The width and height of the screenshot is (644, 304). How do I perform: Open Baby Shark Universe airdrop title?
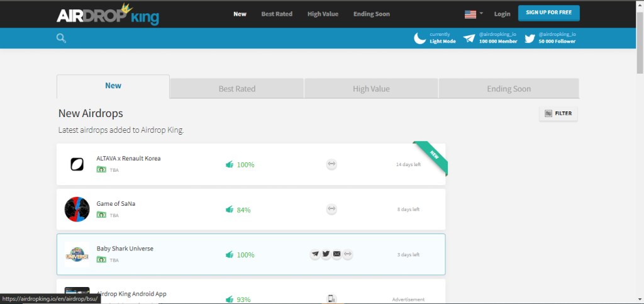pyautogui.click(x=125, y=249)
